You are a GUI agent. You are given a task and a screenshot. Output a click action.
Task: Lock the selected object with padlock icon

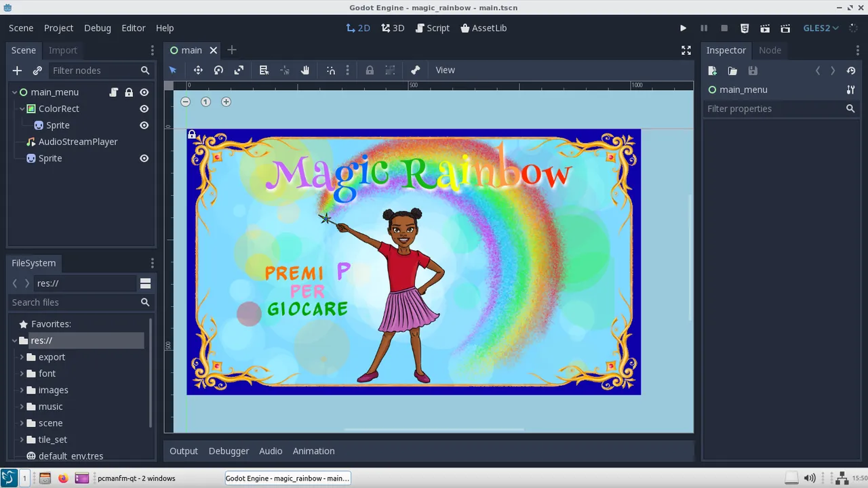tap(370, 70)
